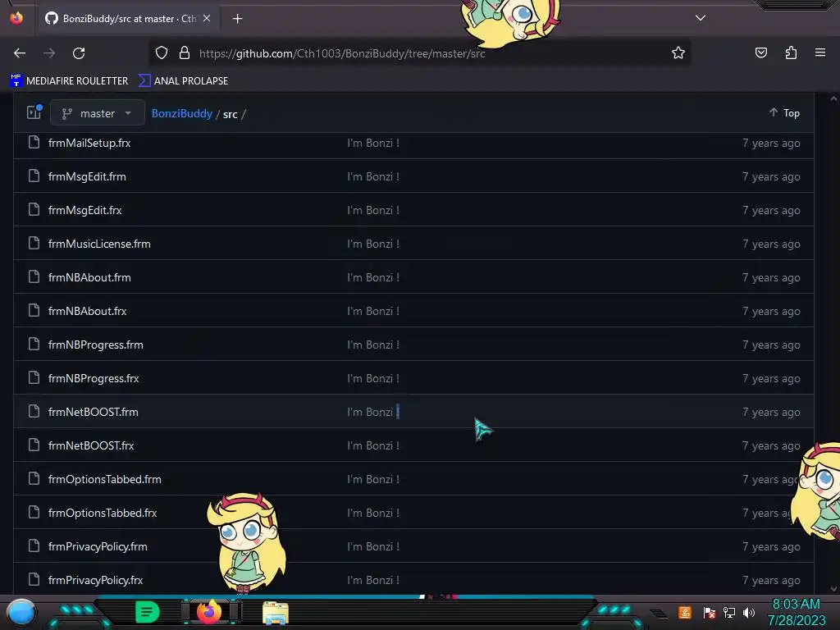Open file frmNBAbout.frm
This screenshot has width=840, height=630.
(x=89, y=277)
